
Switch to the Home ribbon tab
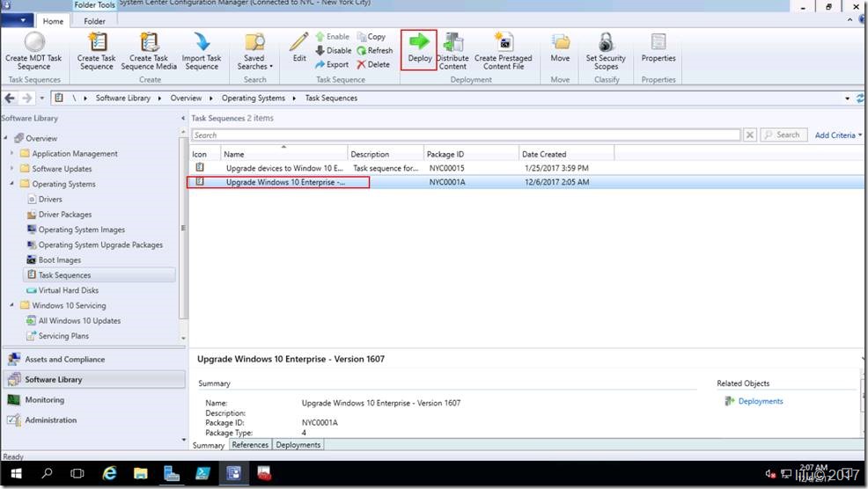point(53,21)
